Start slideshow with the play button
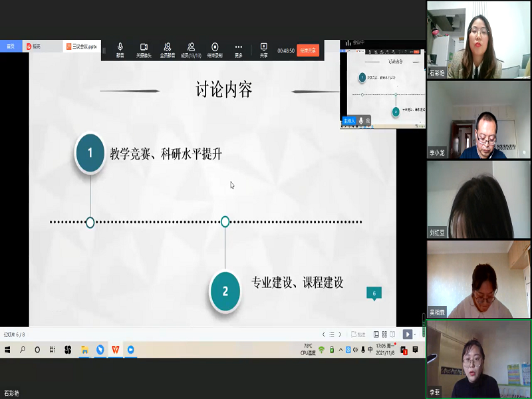The height and width of the screenshot is (399, 532). click(x=408, y=334)
